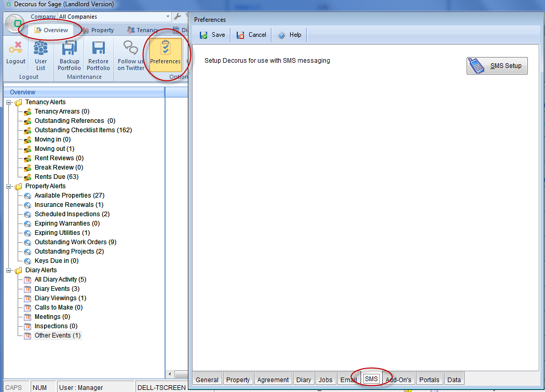Click the phone icon on SMS Setup
Image resolution: width=545 pixels, height=392 pixels.
(476, 66)
